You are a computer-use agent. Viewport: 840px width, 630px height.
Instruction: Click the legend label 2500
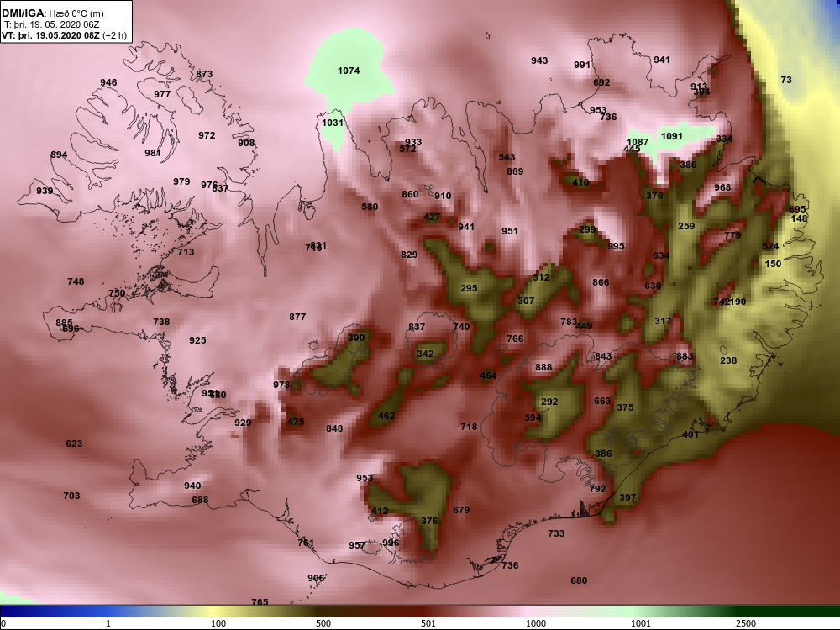[746, 623]
